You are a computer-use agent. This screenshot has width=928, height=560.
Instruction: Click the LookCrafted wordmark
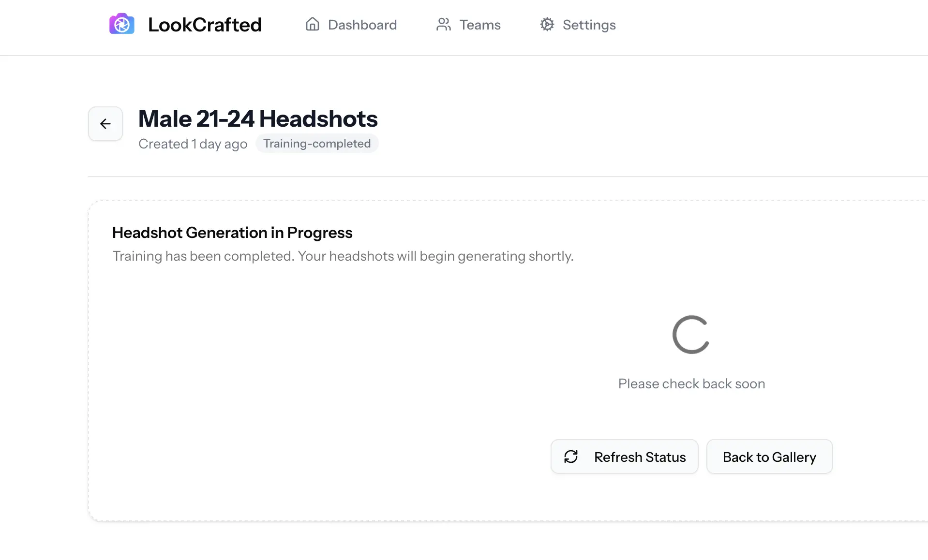coord(205,24)
